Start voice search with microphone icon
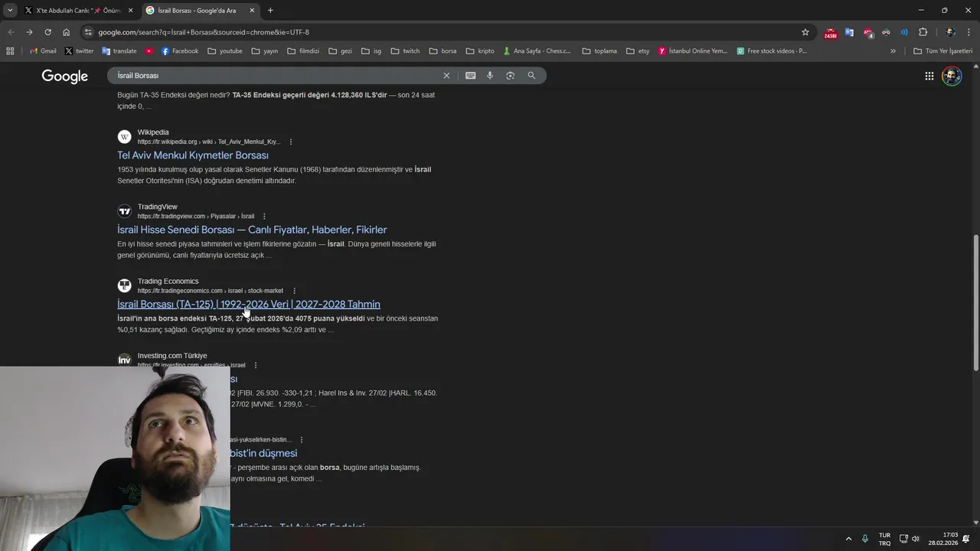The height and width of the screenshot is (551, 980). [x=490, y=76]
